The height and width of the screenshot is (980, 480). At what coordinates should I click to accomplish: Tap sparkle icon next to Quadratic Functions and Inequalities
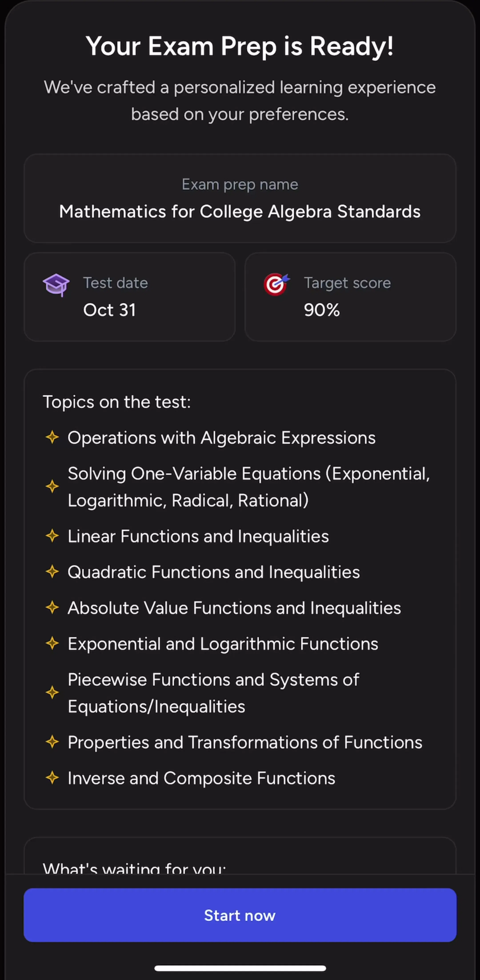(x=52, y=571)
